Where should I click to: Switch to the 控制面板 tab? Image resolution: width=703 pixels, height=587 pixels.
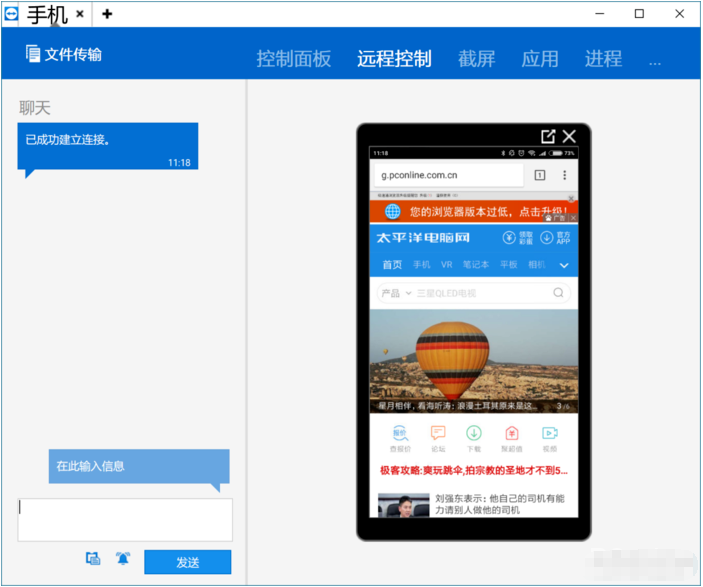click(294, 59)
